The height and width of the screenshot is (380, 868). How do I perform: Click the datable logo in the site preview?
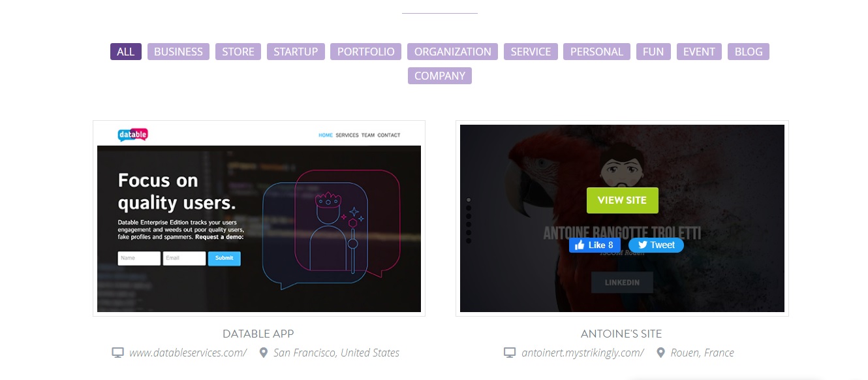coord(132,135)
